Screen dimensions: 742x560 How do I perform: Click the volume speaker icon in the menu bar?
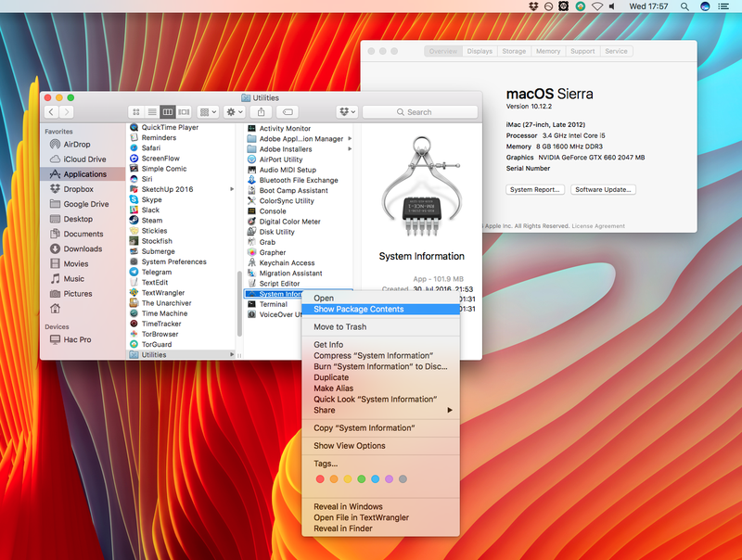pyautogui.click(x=612, y=6)
